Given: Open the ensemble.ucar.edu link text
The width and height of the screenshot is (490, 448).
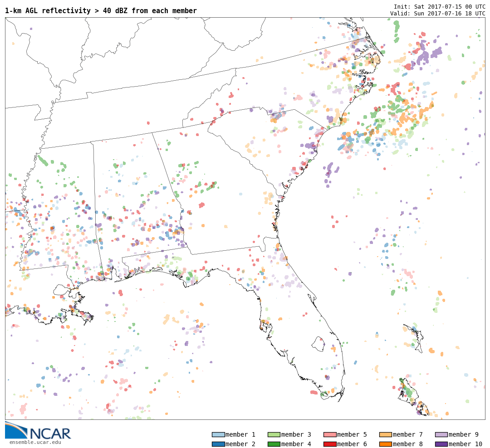Looking at the screenshot, I should tap(35, 442).
